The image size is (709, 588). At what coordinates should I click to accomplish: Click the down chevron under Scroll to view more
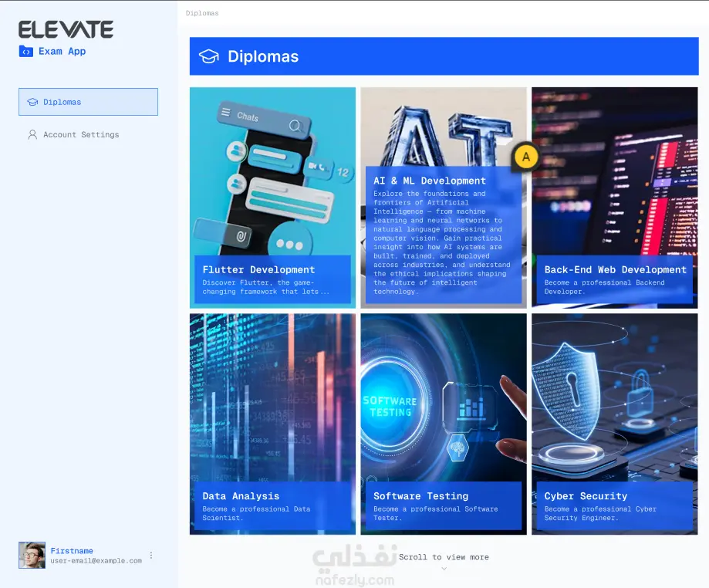point(444,569)
